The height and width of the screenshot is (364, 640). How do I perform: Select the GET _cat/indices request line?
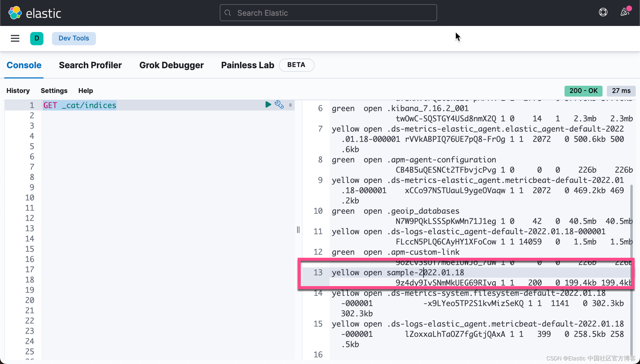coord(79,105)
